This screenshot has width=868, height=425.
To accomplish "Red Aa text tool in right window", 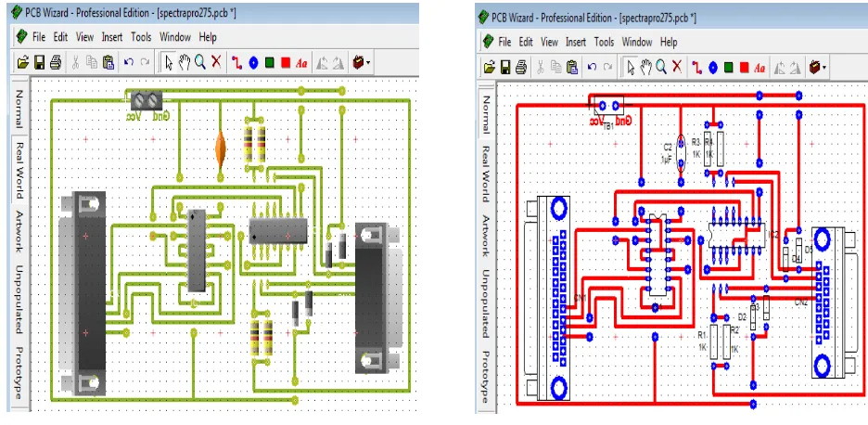I will click(x=759, y=68).
